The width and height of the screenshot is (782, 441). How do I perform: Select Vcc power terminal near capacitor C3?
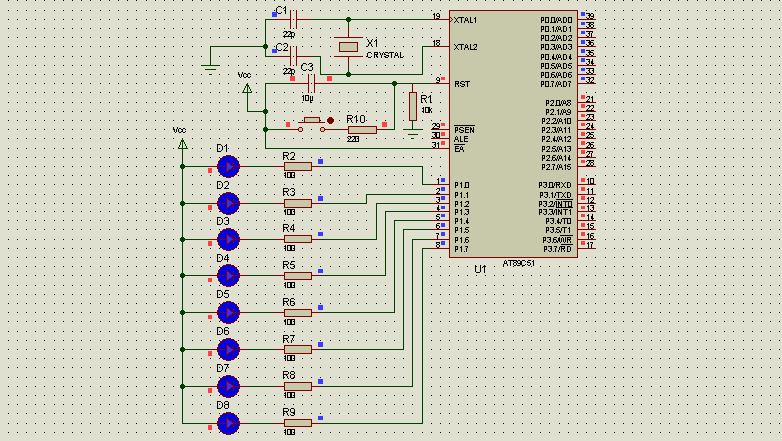click(247, 89)
